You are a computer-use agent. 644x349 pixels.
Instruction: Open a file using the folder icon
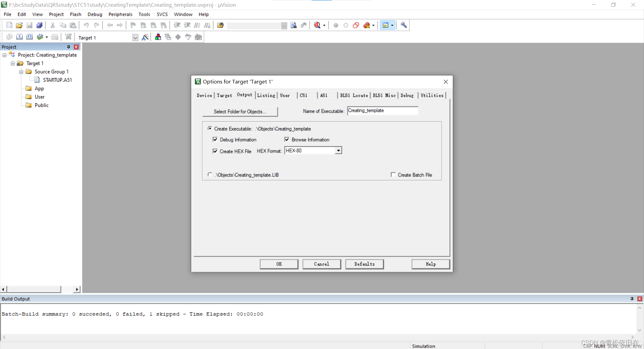coord(19,25)
